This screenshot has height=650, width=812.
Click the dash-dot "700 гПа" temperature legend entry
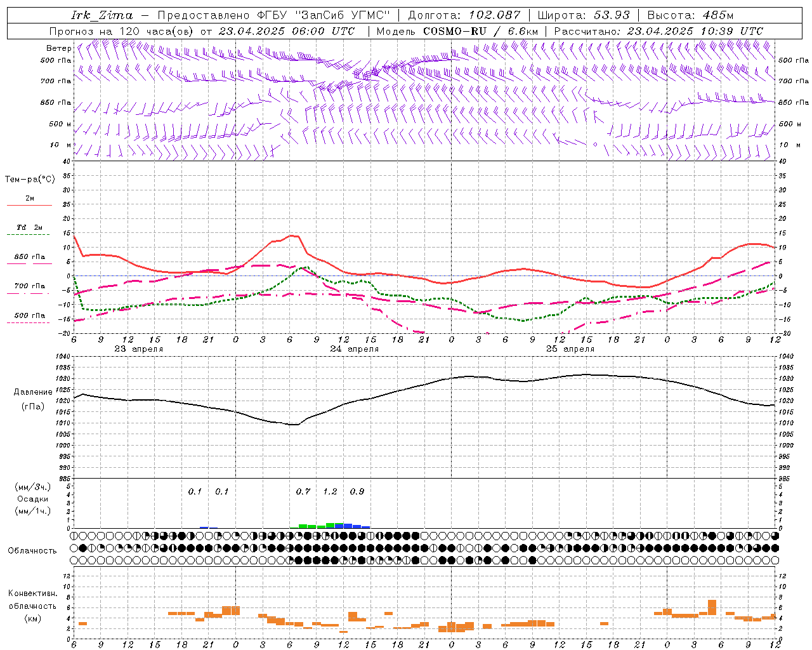[30, 289]
